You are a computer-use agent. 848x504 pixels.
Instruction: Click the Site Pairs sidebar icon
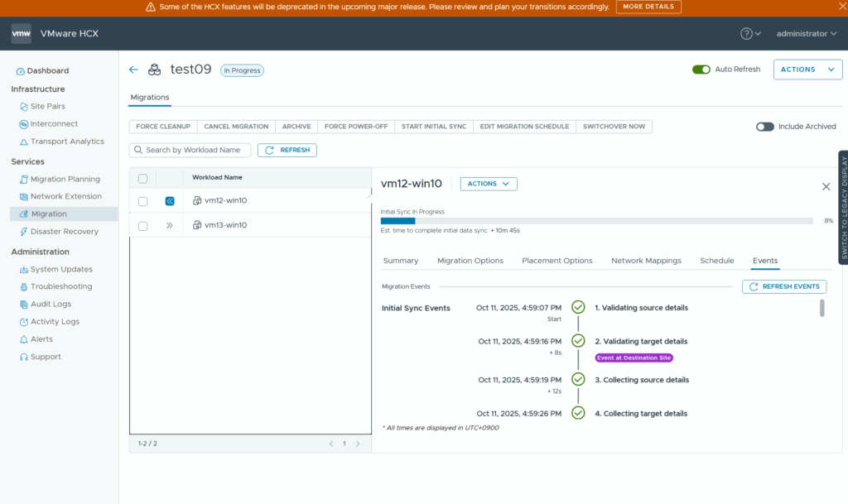point(24,107)
